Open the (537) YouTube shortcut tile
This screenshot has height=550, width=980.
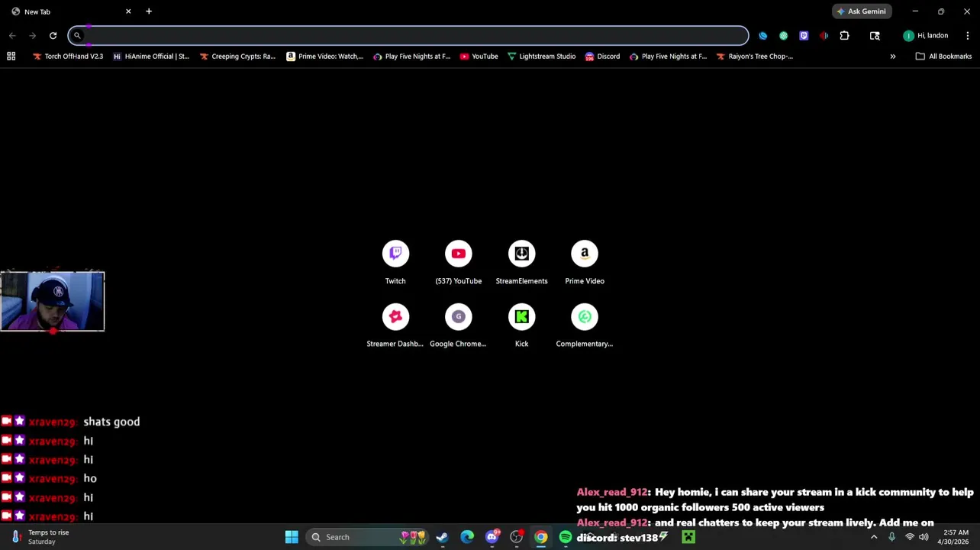(458, 263)
